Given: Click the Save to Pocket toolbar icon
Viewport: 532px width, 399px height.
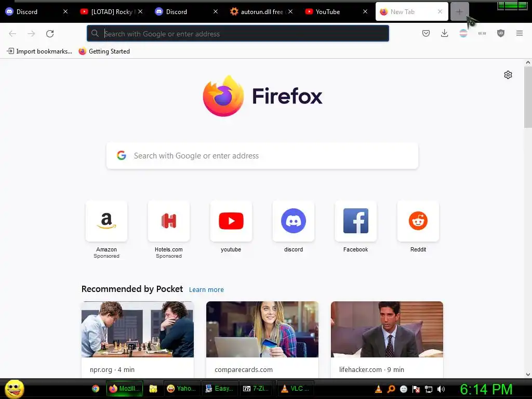Looking at the screenshot, I should click(426, 33).
